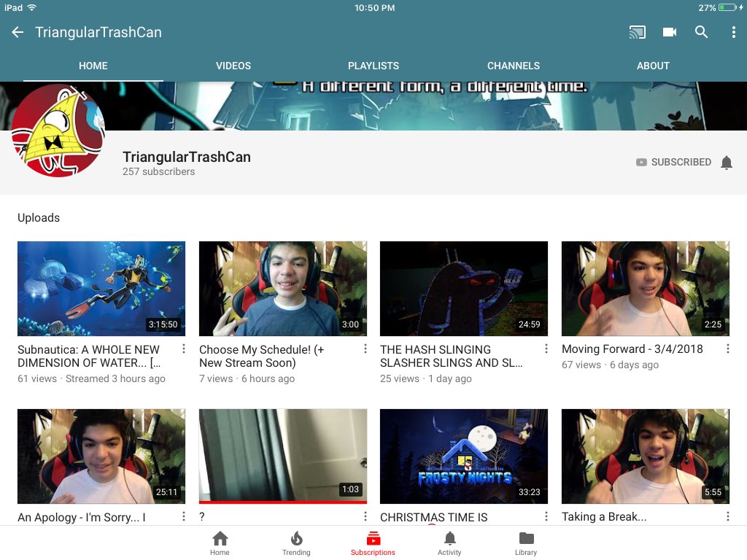Screen dimensions: 747x560
Task: Play the Frosty Nights video thumbnail
Action: click(464, 456)
